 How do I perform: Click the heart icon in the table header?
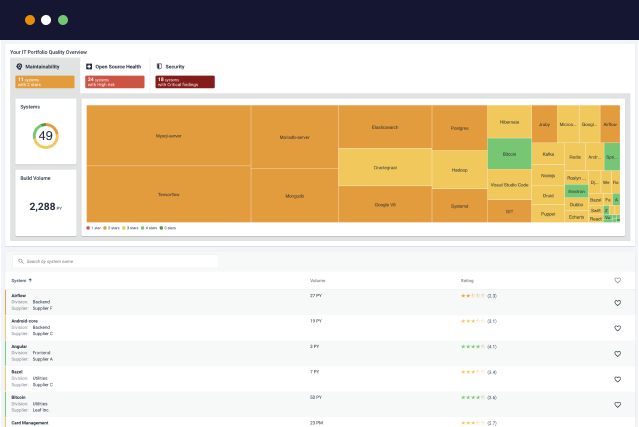tap(617, 280)
